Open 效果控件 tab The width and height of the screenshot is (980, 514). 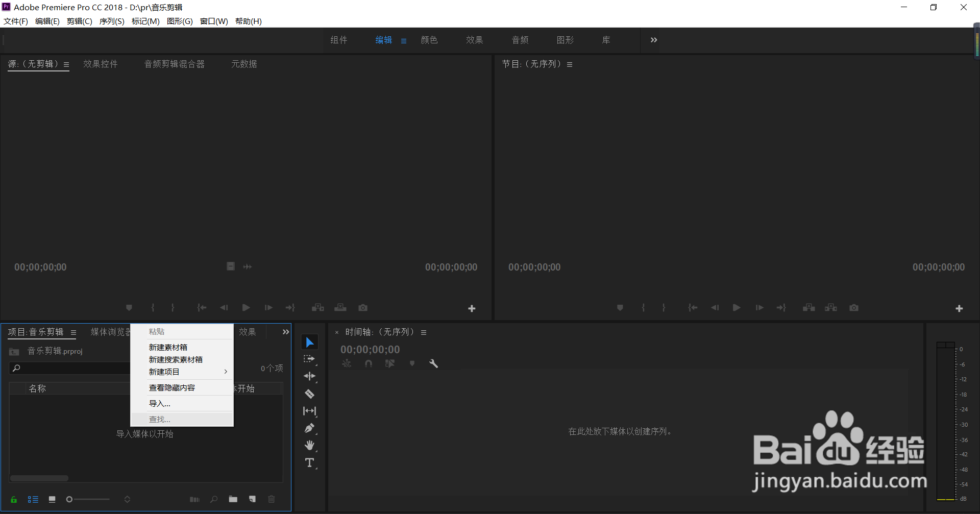tap(101, 64)
